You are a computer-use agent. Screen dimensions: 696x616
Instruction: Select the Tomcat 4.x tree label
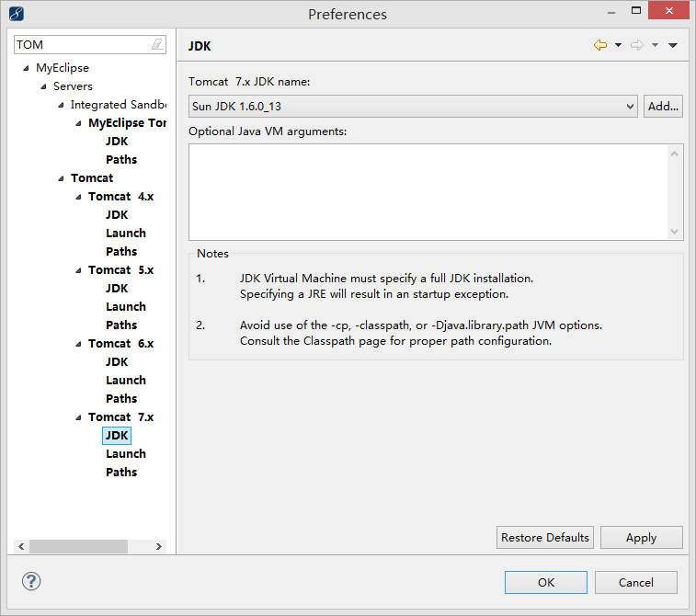(120, 197)
